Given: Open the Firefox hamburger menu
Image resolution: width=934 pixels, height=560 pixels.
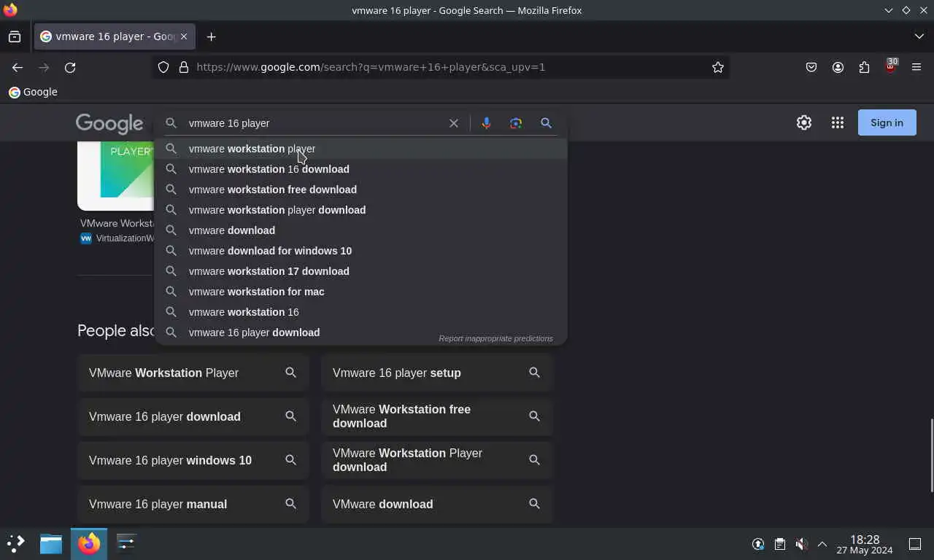Looking at the screenshot, I should pos(916,67).
